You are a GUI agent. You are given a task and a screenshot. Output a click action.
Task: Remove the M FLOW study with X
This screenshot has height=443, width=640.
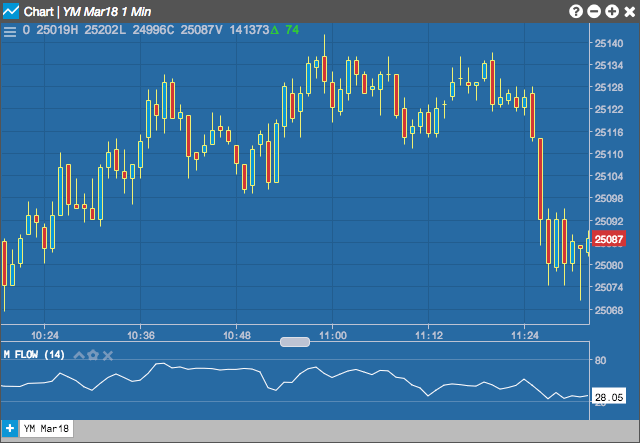108,356
